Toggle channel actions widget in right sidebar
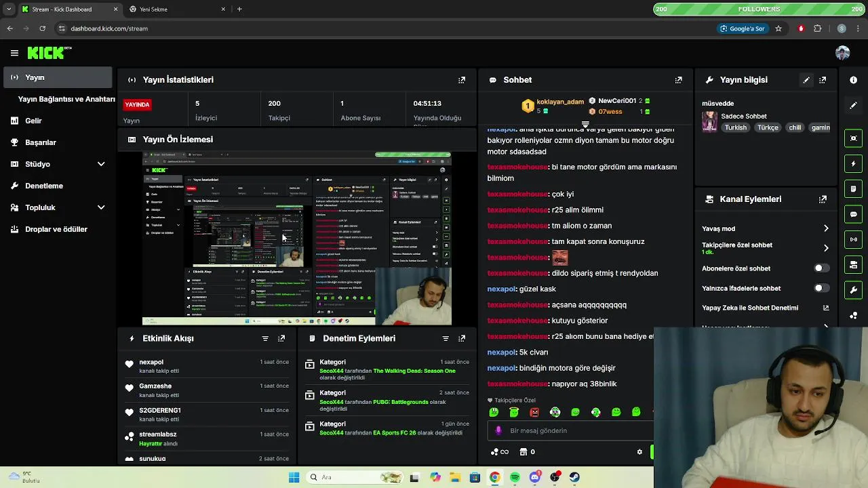Screen dimensions: 868x488 click(x=853, y=264)
